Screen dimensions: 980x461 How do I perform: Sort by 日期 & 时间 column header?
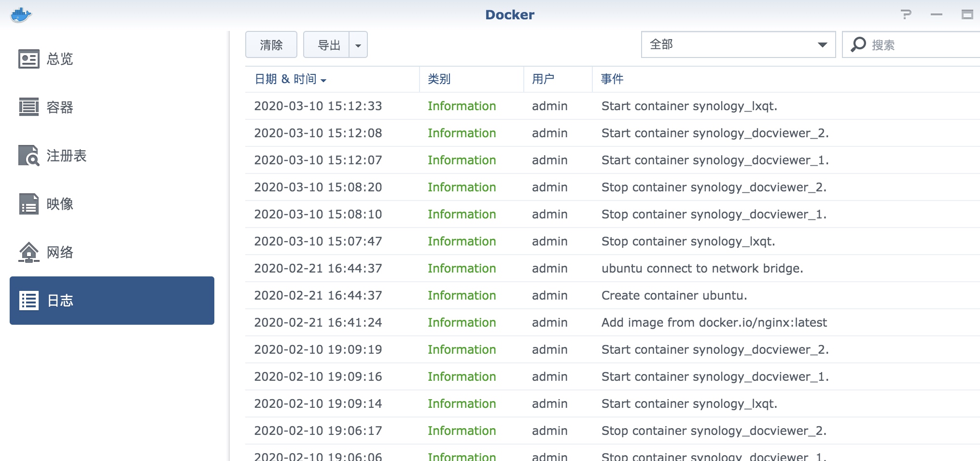click(x=332, y=79)
